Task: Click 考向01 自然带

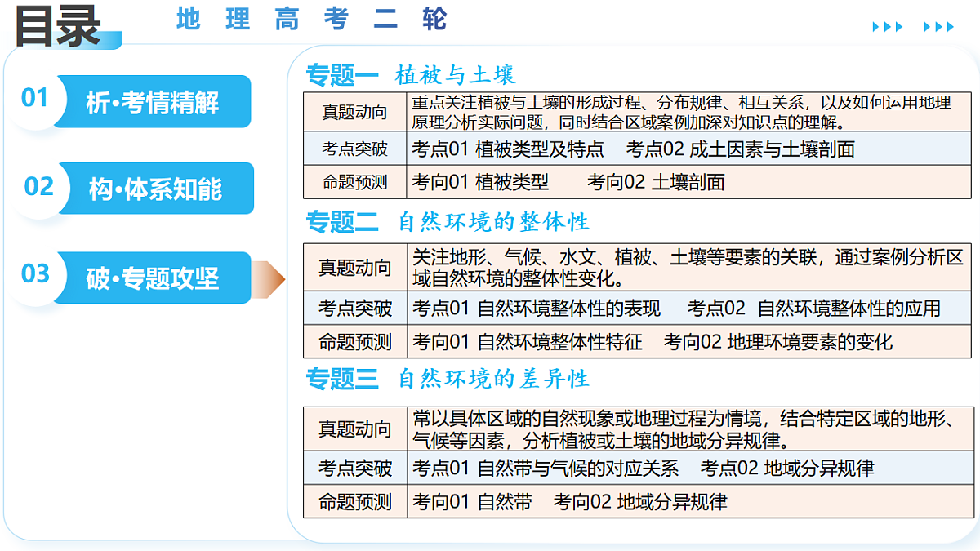Action: click(x=472, y=501)
